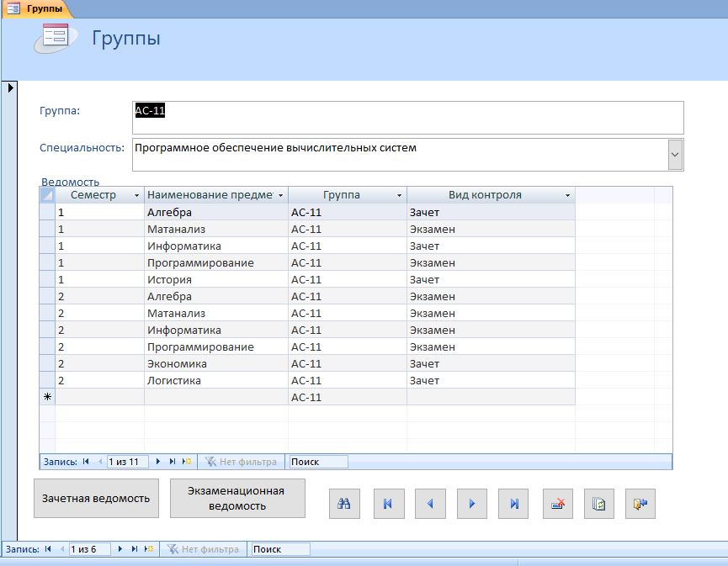This screenshot has height=566, width=728.
Task: Click the form record selector arrow
Action: point(10,87)
